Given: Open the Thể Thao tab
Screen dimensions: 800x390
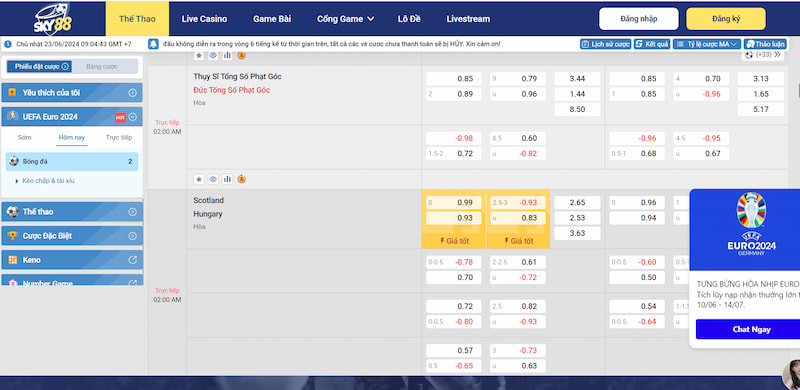Looking at the screenshot, I should coord(137,19).
